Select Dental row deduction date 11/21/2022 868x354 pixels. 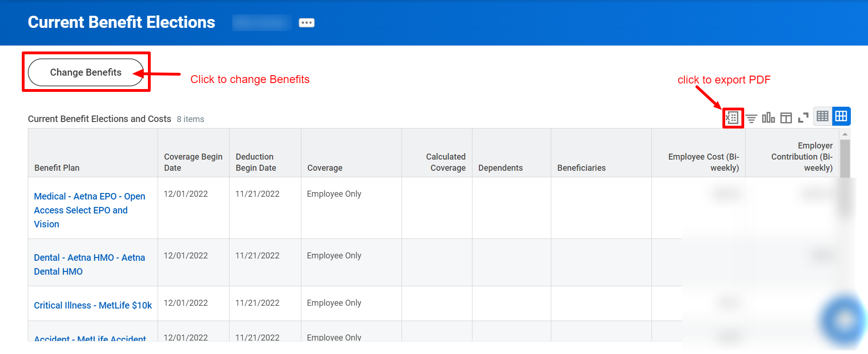point(257,256)
